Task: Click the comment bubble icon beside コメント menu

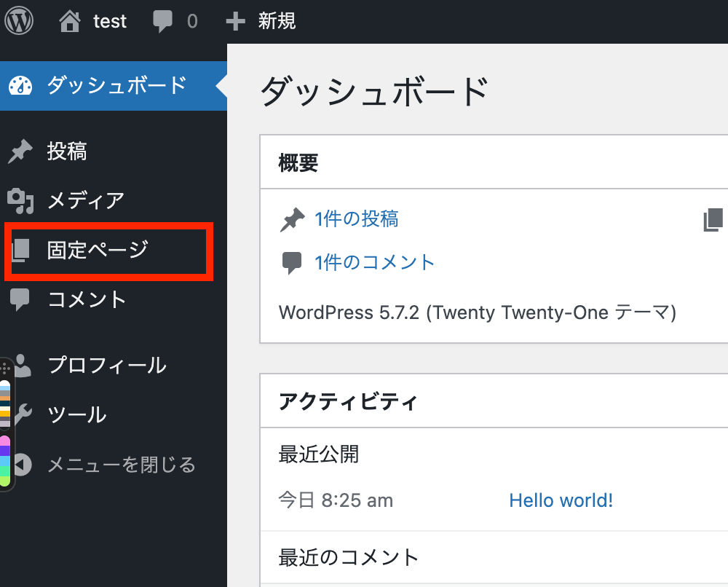Action: click(x=20, y=299)
